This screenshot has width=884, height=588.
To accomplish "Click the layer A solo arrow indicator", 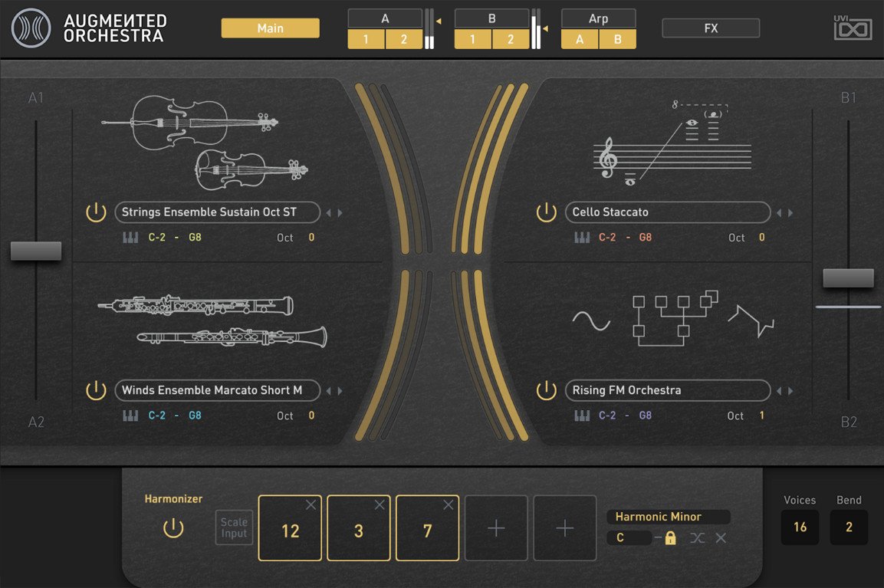I will click(439, 21).
